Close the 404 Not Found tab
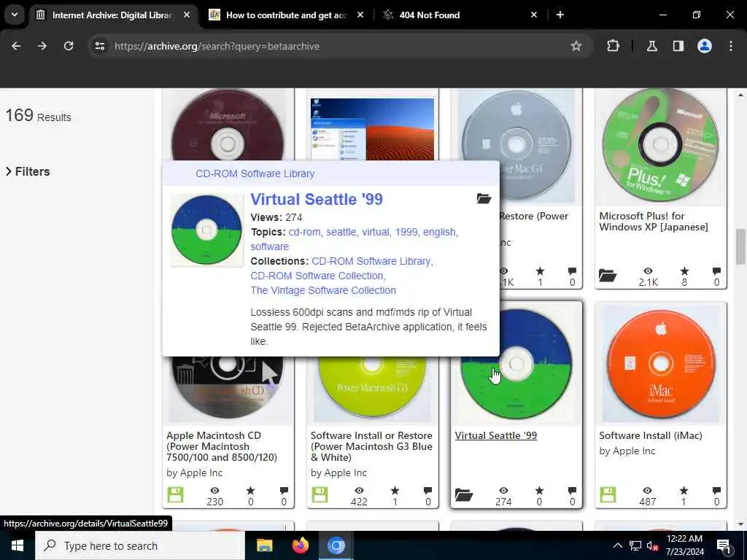 tap(533, 15)
